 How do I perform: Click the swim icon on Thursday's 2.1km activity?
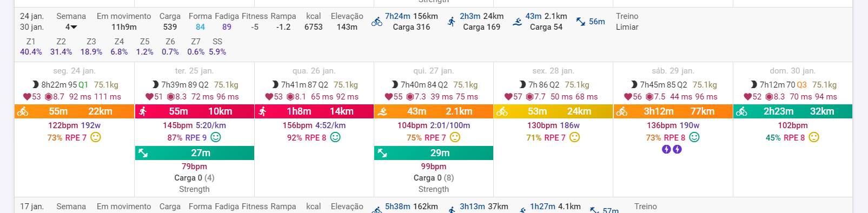pyautogui.click(x=382, y=111)
